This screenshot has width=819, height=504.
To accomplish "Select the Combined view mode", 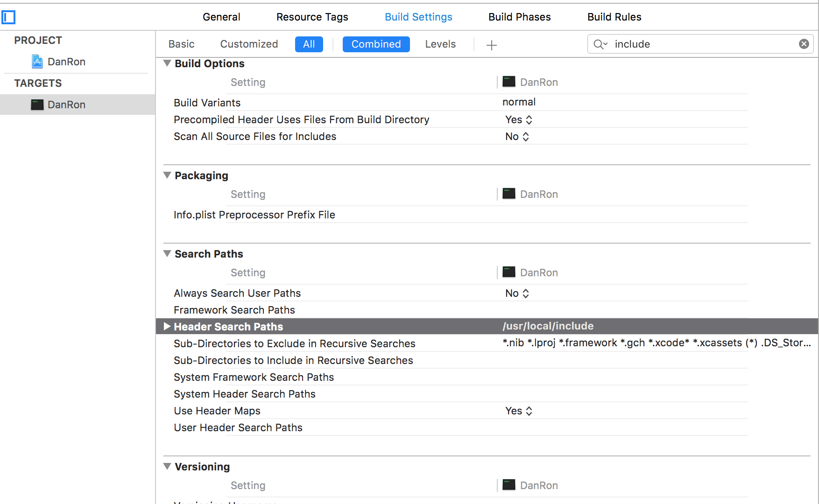I will (376, 44).
